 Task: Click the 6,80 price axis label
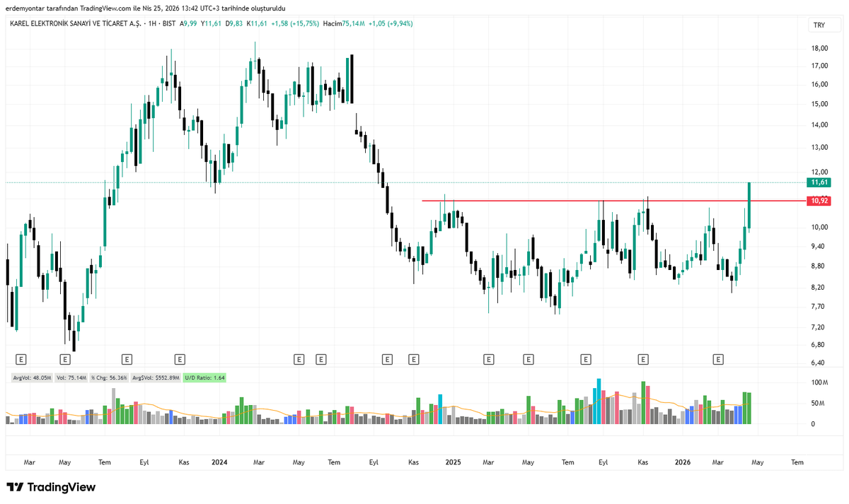pos(819,344)
